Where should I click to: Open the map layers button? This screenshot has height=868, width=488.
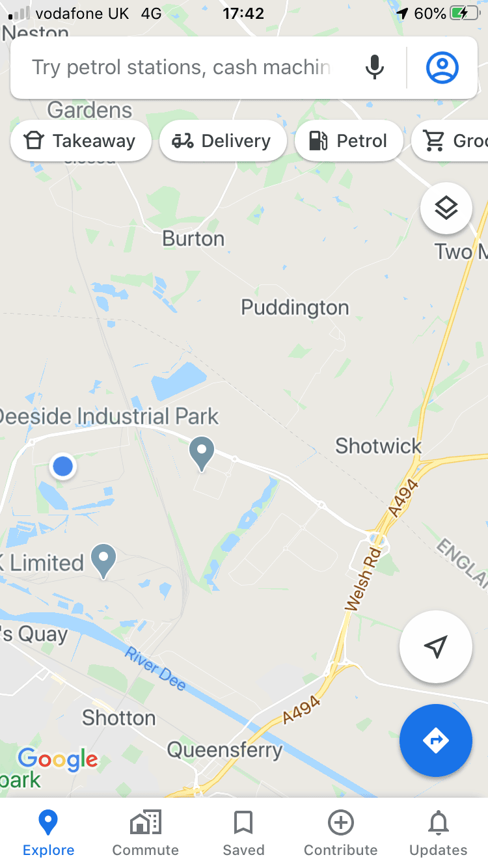click(x=446, y=208)
